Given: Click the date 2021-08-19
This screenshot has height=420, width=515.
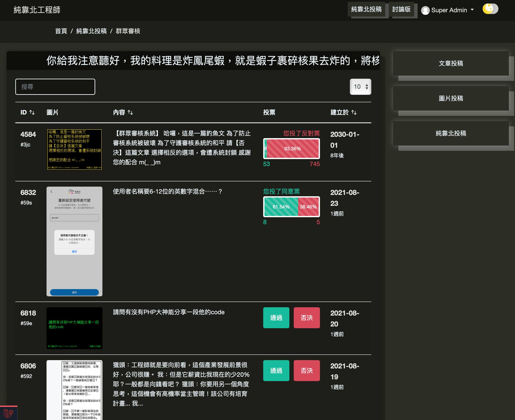Looking at the screenshot, I should (345, 371).
